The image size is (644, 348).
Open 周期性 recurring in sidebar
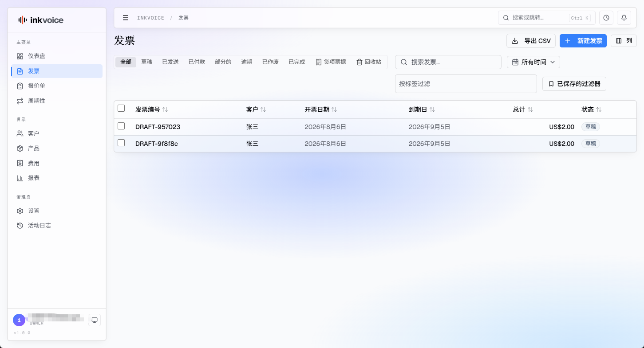[x=57, y=101]
